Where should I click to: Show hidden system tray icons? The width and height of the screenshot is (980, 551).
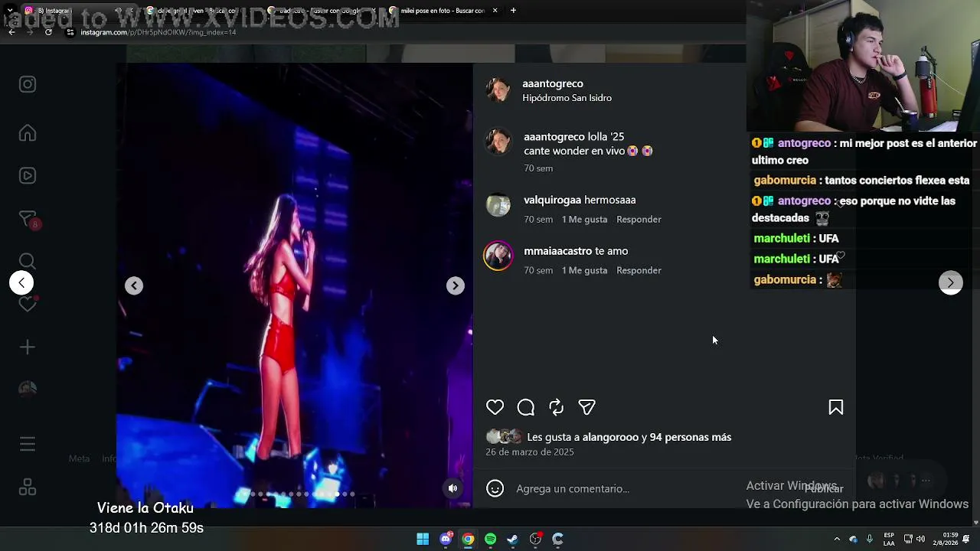coord(837,540)
